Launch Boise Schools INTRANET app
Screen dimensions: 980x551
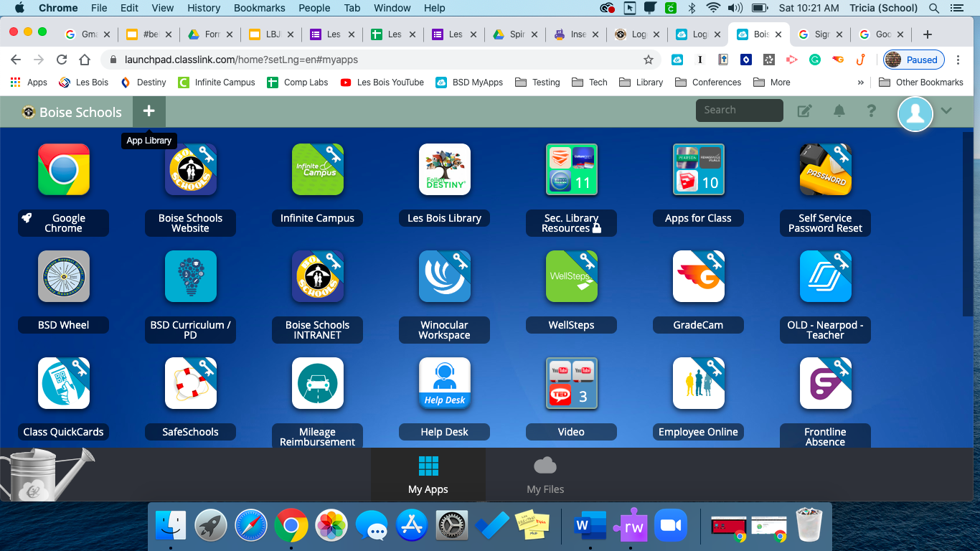(x=318, y=276)
